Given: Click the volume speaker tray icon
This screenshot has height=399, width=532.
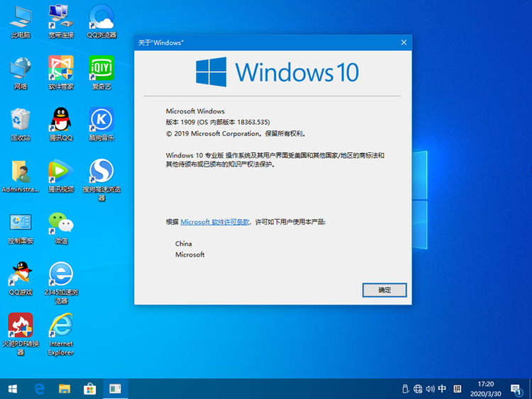Looking at the screenshot, I should point(431,388).
